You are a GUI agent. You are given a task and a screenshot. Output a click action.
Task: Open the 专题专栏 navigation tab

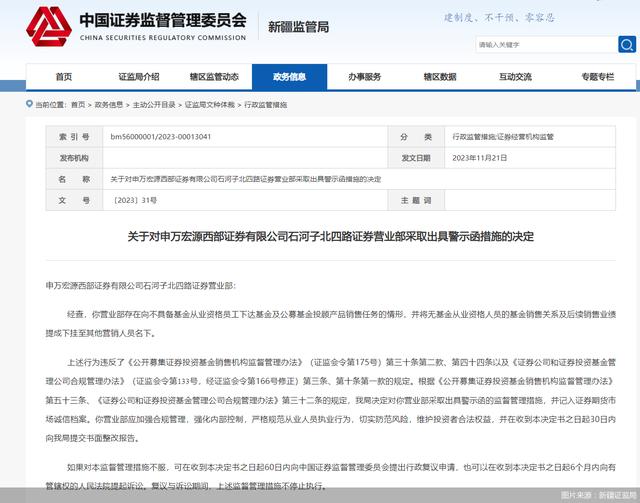598,77
